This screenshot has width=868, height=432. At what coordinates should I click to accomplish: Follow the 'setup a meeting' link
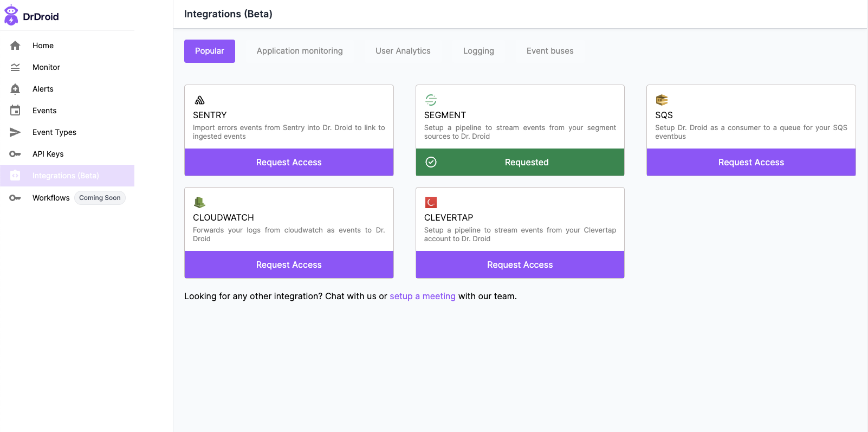point(423,296)
